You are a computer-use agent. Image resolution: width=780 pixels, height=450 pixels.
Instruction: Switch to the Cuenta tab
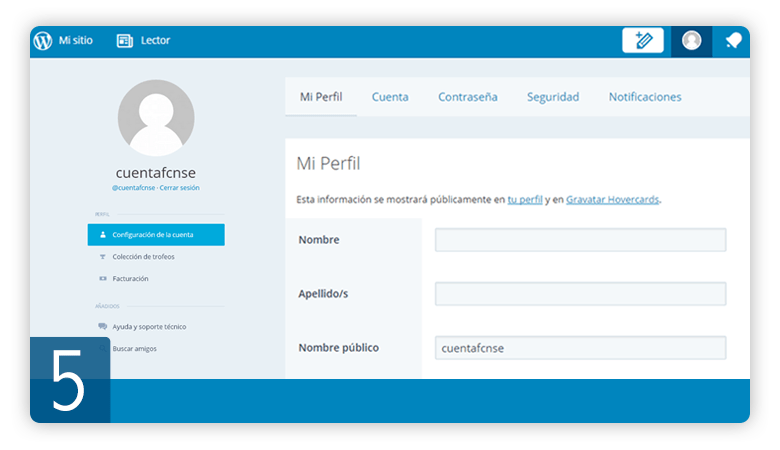(390, 97)
